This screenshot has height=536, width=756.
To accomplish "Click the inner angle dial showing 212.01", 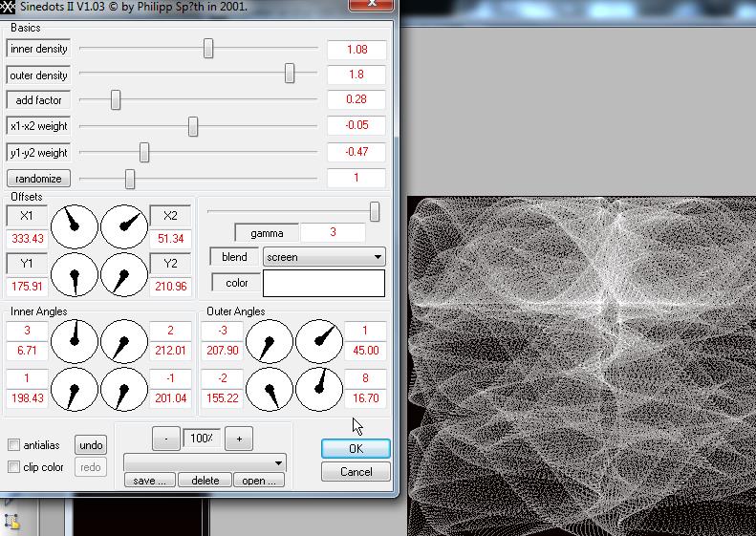I will pyautogui.click(x=124, y=341).
